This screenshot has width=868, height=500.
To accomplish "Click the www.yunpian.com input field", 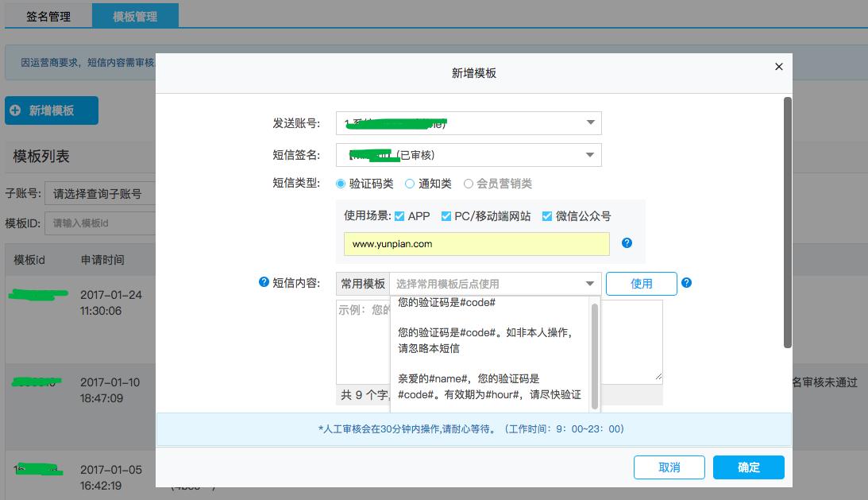I will (476, 242).
